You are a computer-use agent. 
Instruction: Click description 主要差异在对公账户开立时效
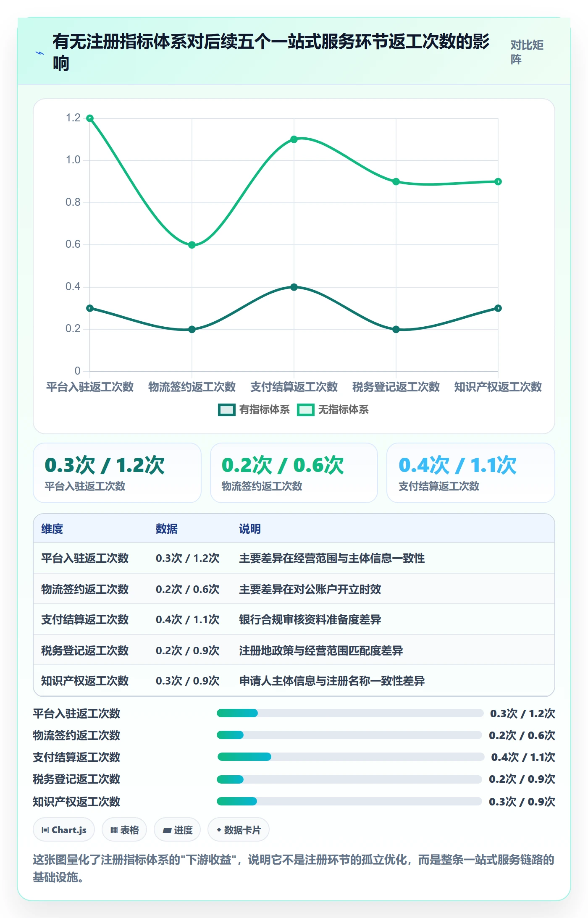[310, 589]
